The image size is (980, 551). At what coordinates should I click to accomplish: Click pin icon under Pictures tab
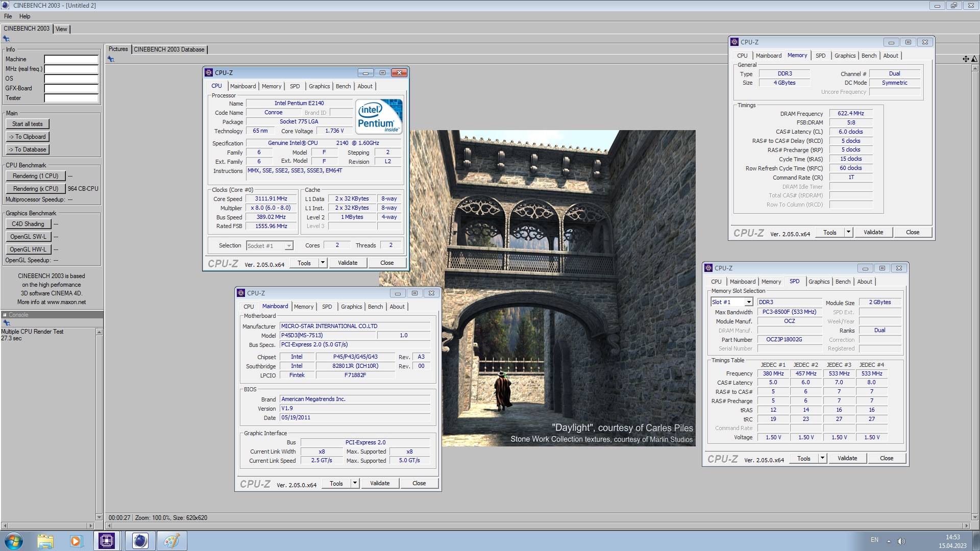coord(111,59)
